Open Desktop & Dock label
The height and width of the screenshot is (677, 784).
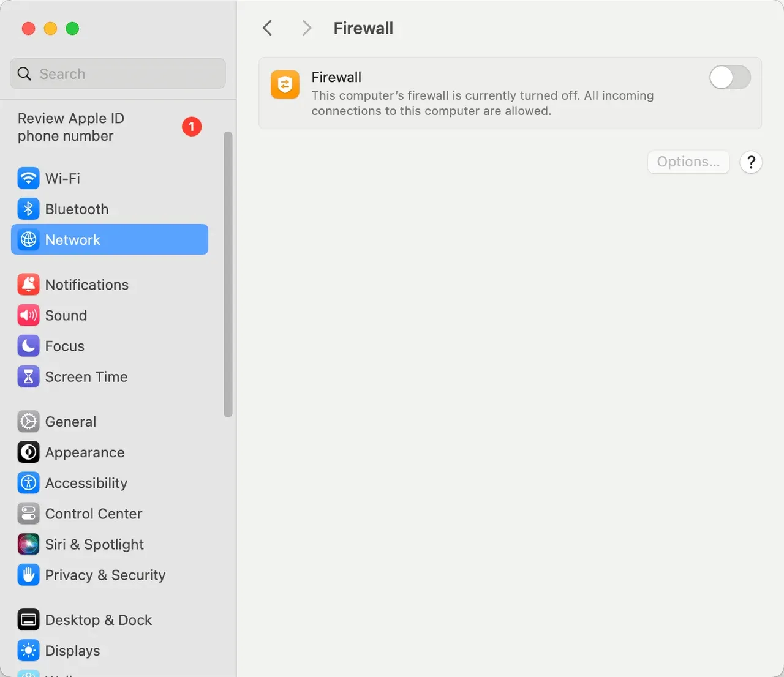click(x=99, y=620)
